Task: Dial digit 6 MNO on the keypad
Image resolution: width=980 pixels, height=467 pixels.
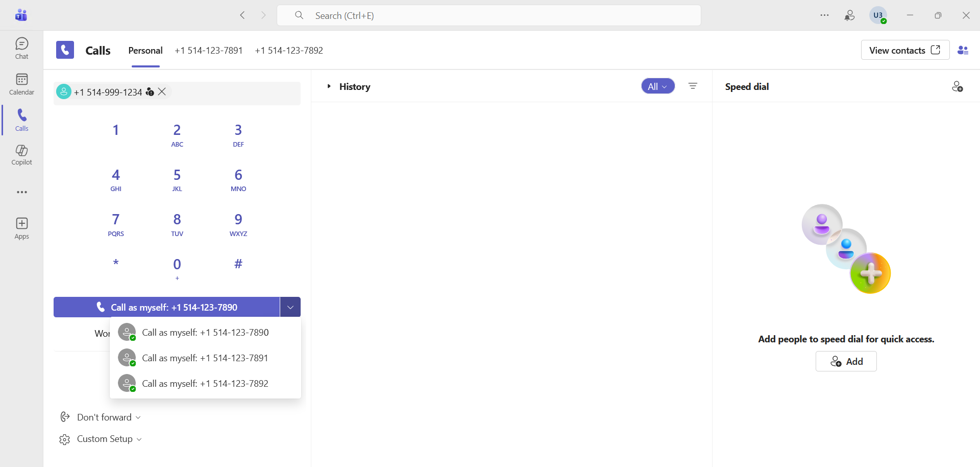Action: (x=238, y=180)
